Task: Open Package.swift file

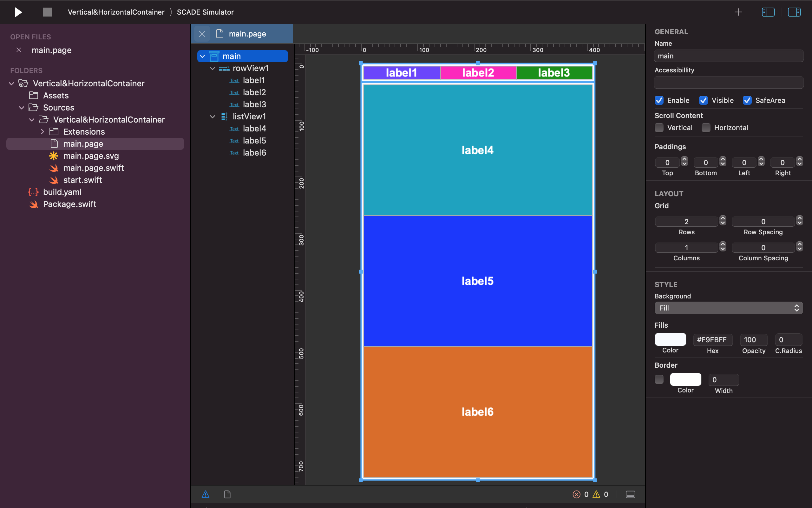Action: [x=69, y=204]
